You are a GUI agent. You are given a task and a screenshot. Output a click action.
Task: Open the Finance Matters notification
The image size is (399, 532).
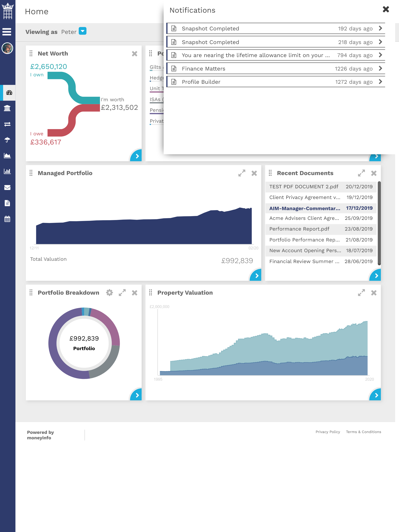276,69
